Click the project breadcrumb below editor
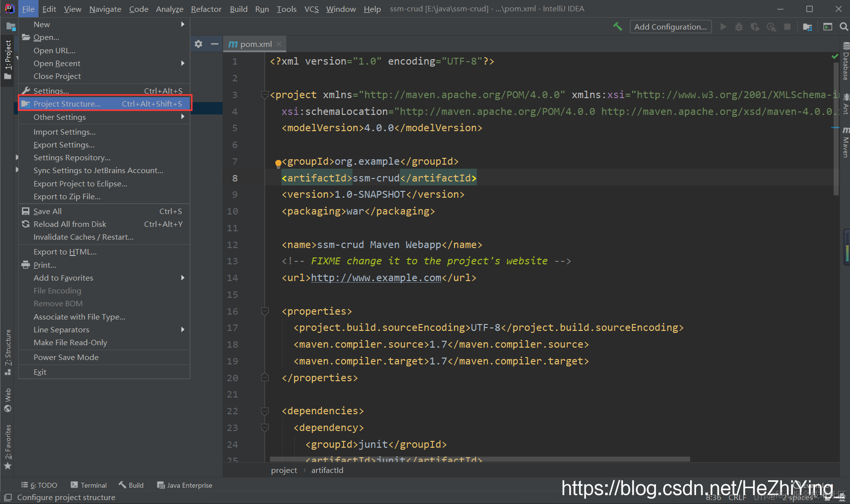 tap(284, 470)
